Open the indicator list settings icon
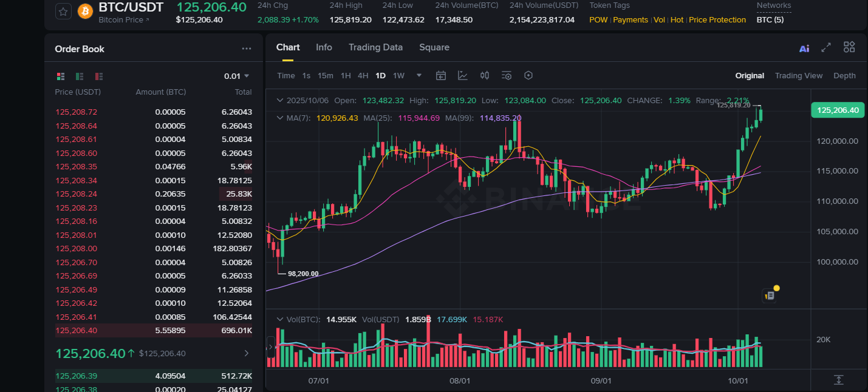868x392 pixels. [x=507, y=75]
